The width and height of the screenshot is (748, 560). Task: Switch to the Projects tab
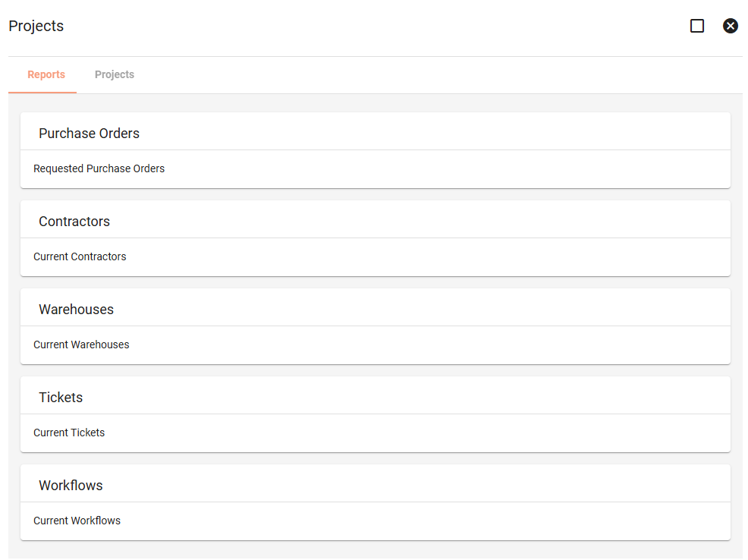[115, 75]
